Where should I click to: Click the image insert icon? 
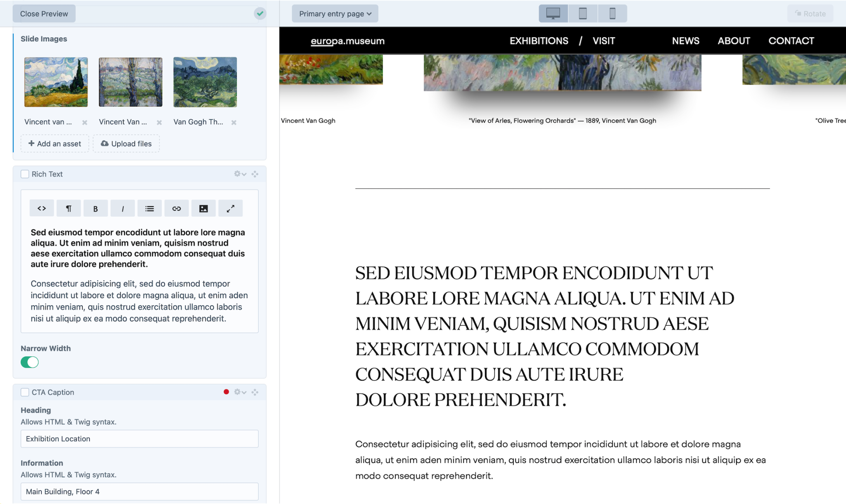pyautogui.click(x=204, y=208)
